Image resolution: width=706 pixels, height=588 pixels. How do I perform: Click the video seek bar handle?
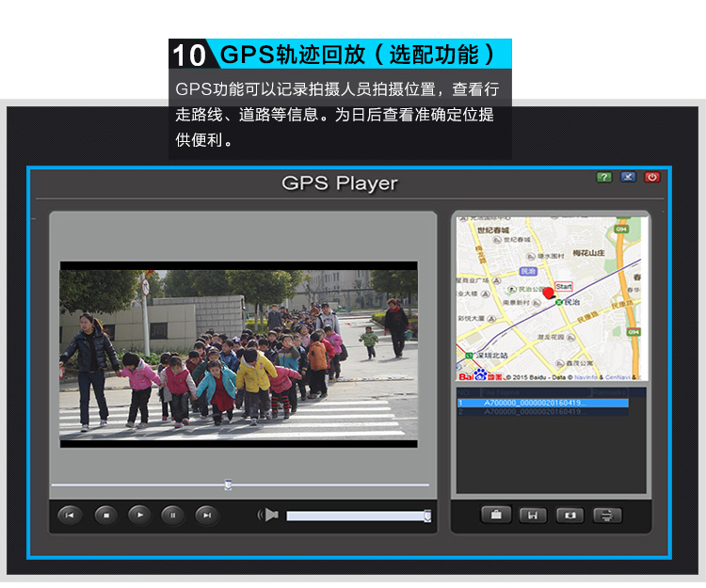point(228,485)
